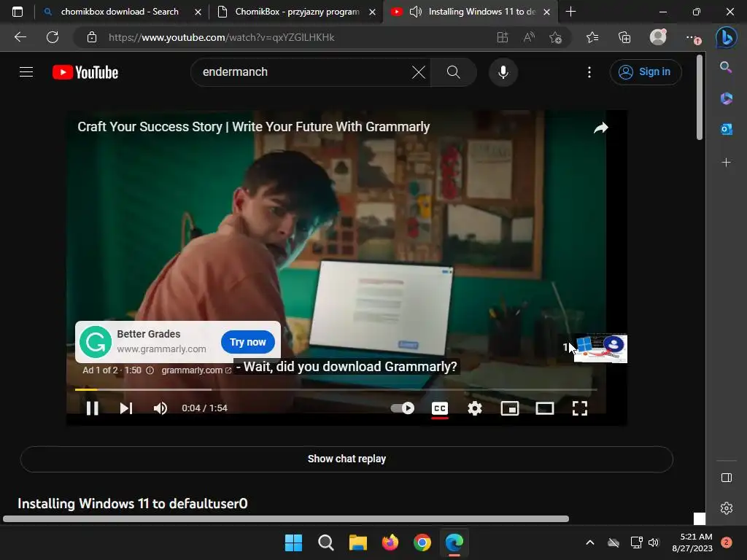Open the apps available icon in address bar
This screenshot has width=747, height=560.
tap(502, 37)
